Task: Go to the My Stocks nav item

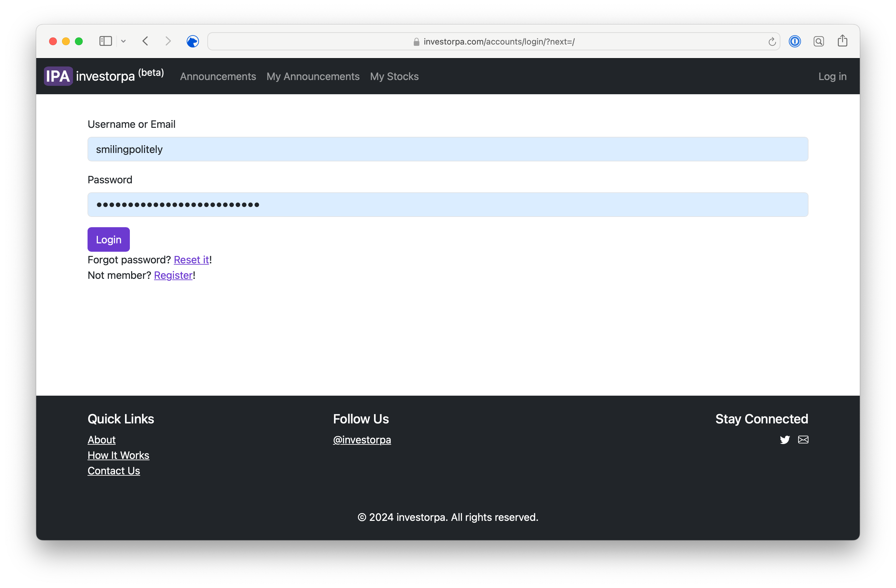Action: 394,76
